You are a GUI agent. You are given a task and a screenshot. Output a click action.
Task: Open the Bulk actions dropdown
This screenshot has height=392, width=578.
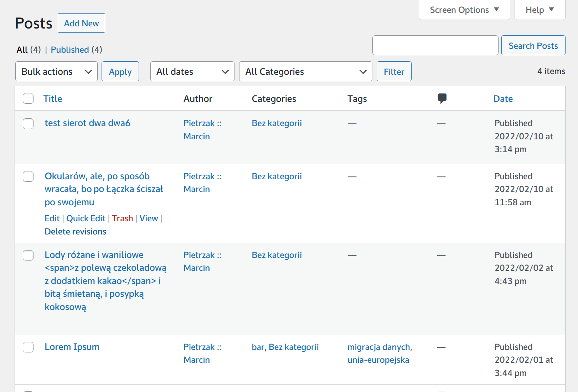[56, 71]
